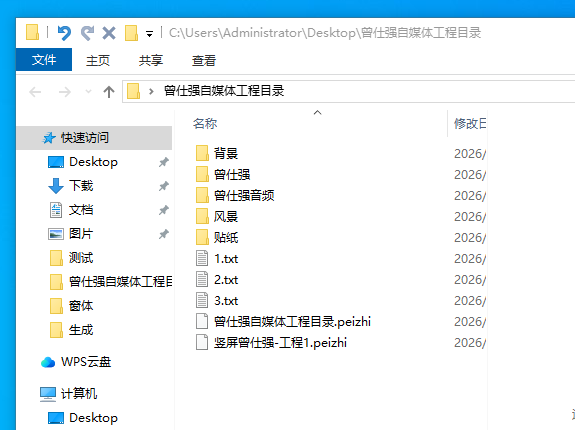Click blank file icon of 竖屏曾仕强-工程1.peizhi
This screenshot has height=430, width=575.
click(x=202, y=343)
